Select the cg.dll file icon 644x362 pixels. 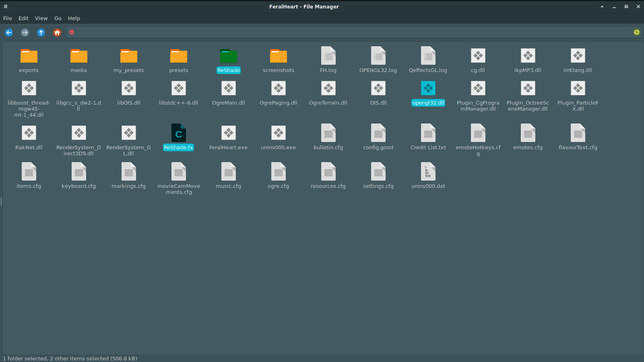(x=478, y=56)
